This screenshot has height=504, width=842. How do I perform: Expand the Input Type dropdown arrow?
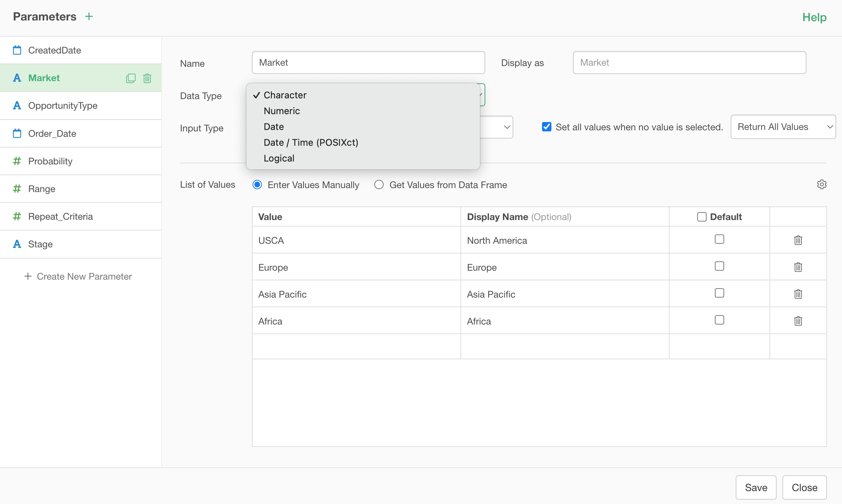click(x=507, y=127)
